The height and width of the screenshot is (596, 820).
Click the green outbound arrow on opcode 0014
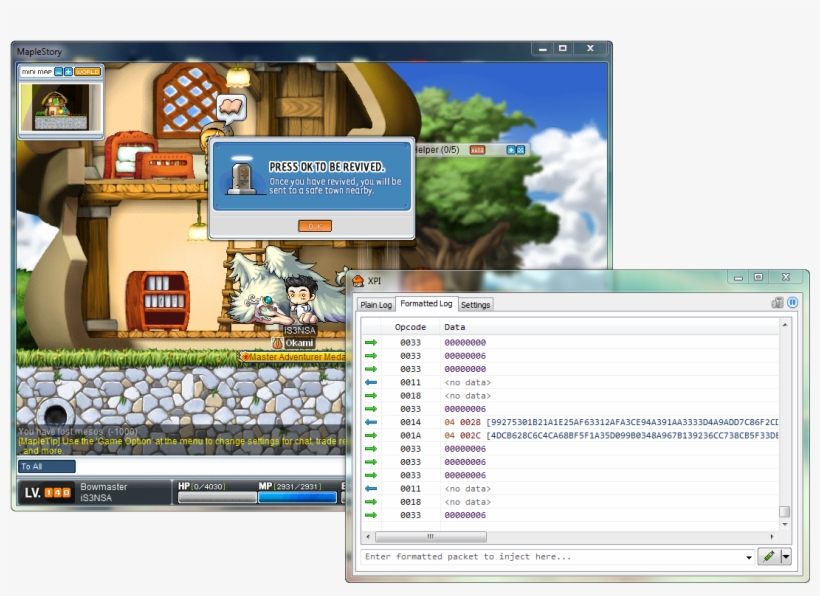[x=369, y=421]
